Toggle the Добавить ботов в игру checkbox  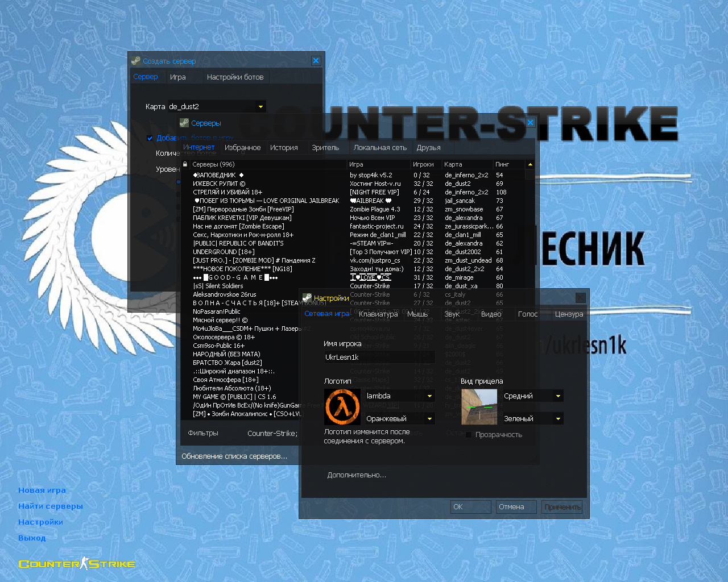pyautogui.click(x=150, y=138)
